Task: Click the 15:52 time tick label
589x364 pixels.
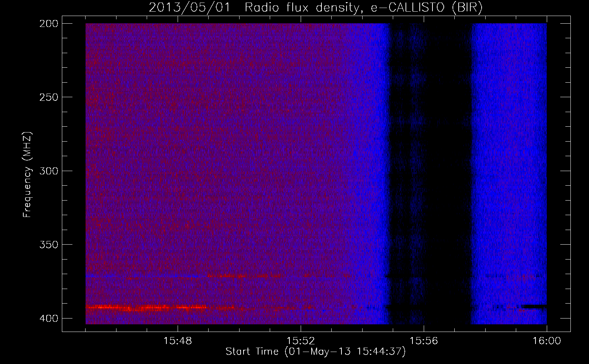Action: coord(301,341)
